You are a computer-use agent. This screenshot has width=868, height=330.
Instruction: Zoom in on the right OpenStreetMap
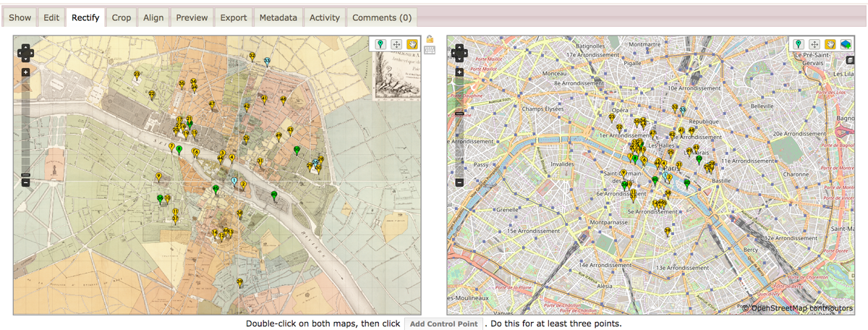[x=459, y=72]
